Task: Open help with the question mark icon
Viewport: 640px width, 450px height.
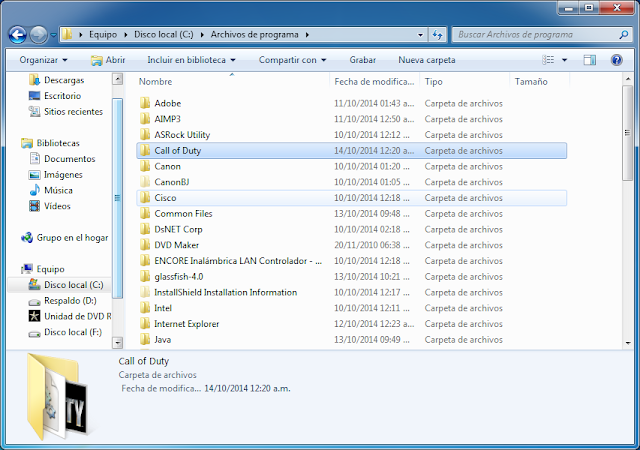Action: tap(616, 60)
